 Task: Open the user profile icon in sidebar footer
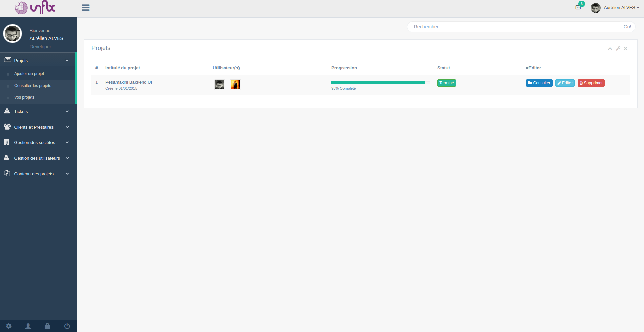(28, 326)
